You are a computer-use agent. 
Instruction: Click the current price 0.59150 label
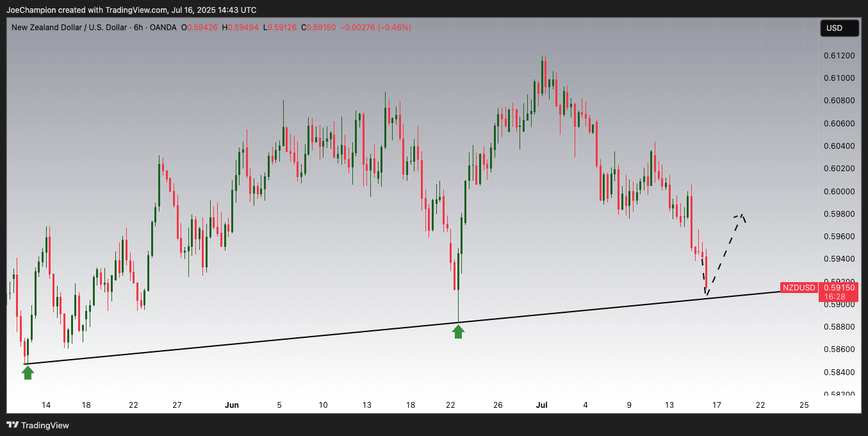tap(839, 288)
